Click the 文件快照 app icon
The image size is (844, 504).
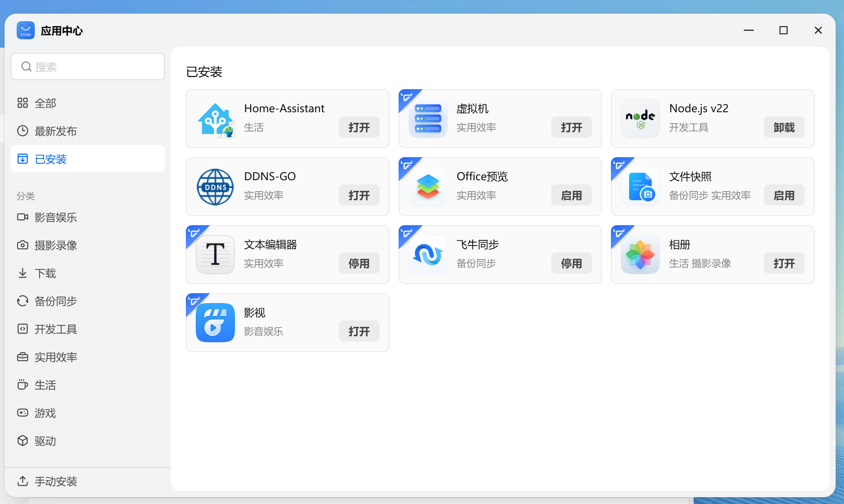(x=640, y=187)
